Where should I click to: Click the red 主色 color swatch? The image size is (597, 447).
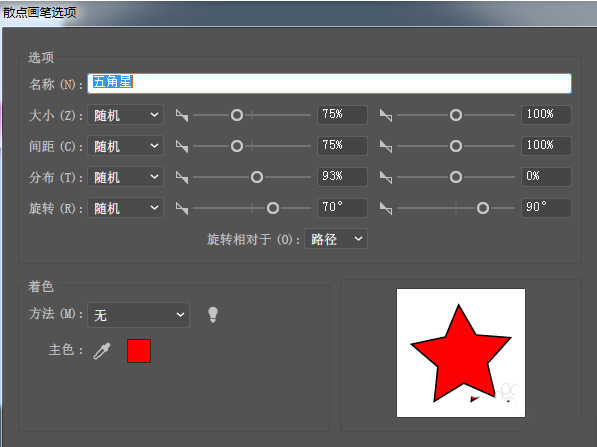pos(139,351)
